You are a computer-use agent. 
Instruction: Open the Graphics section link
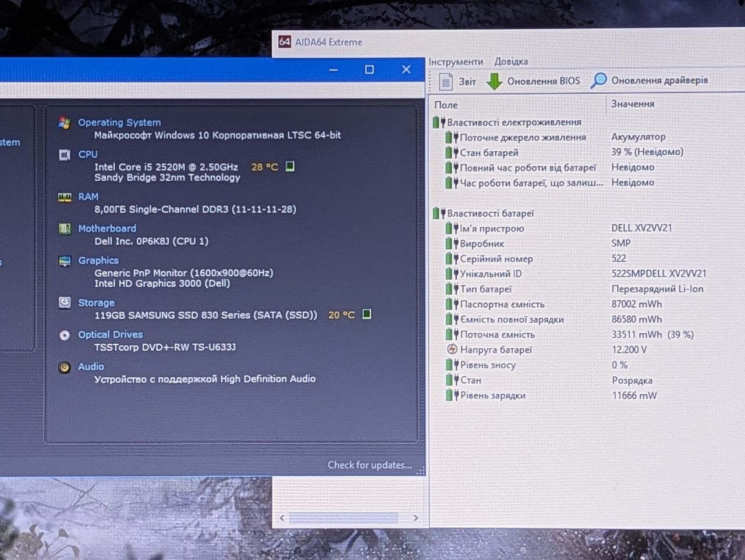click(x=98, y=261)
